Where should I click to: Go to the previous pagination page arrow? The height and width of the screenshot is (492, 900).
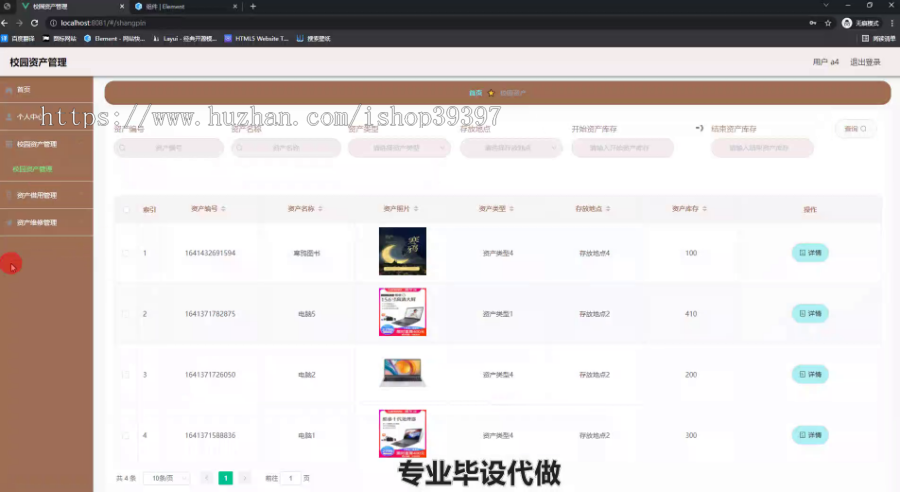(x=207, y=478)
